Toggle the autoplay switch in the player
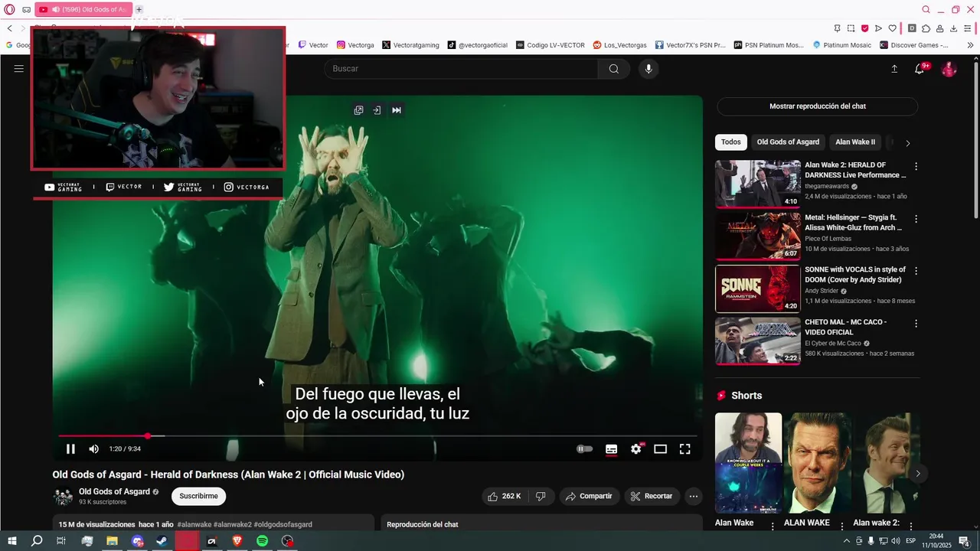 (x=584, y=449)
